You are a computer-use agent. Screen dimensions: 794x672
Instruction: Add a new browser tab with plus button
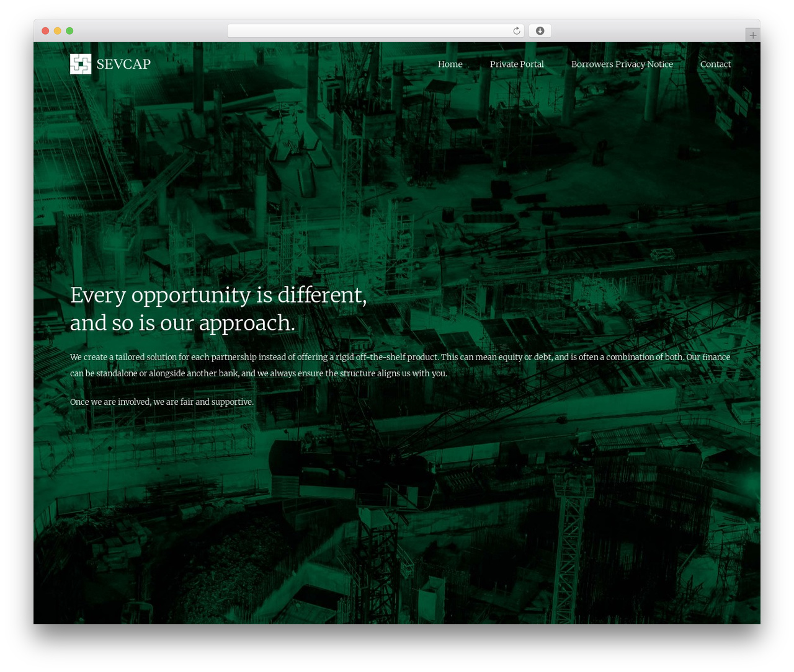point(752,35)
